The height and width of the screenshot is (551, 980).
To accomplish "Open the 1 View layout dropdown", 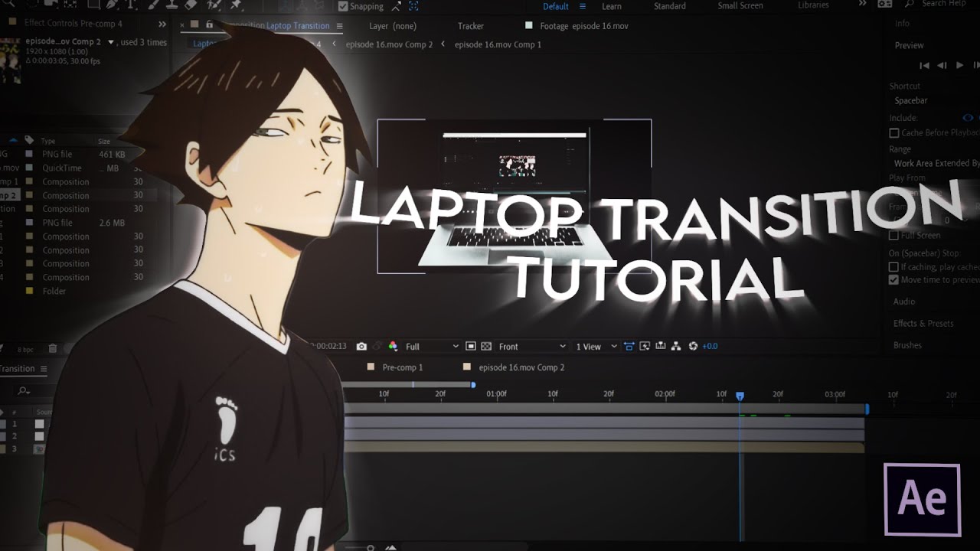I will [596, 347].
